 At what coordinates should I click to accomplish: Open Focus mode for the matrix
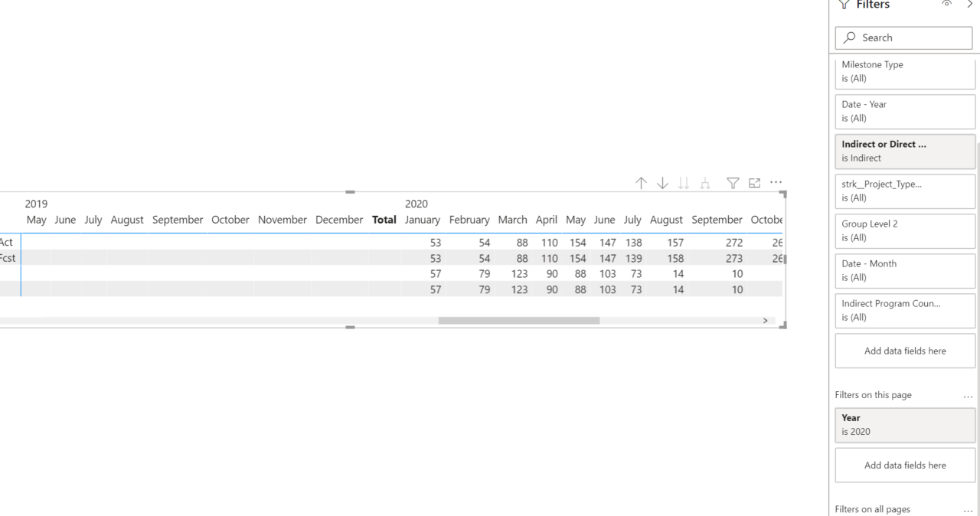755,183
